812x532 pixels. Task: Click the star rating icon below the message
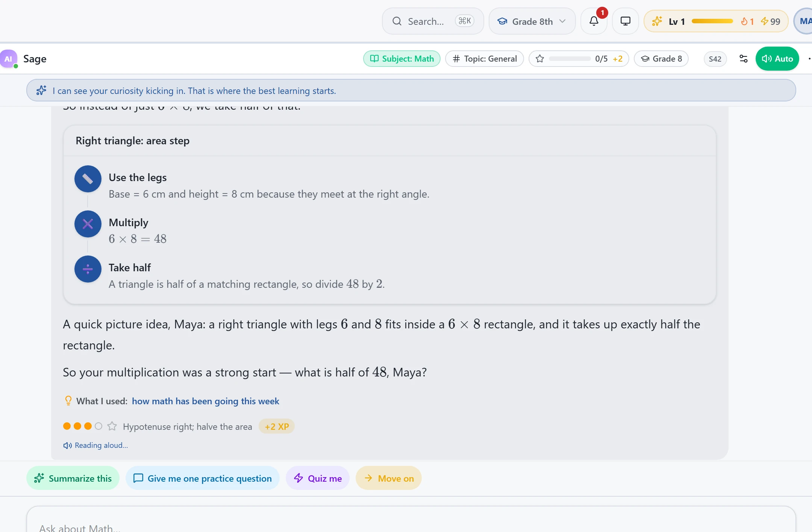pos(112,426)
